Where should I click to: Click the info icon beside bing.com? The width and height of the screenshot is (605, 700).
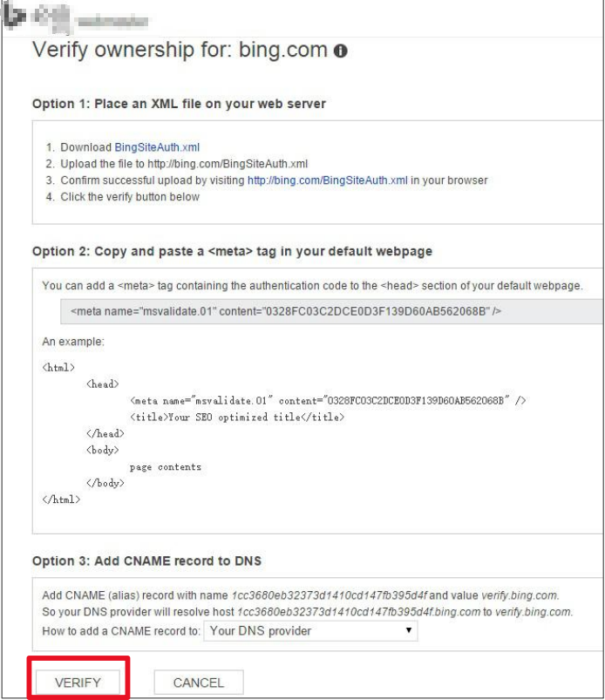pos(343,51)
